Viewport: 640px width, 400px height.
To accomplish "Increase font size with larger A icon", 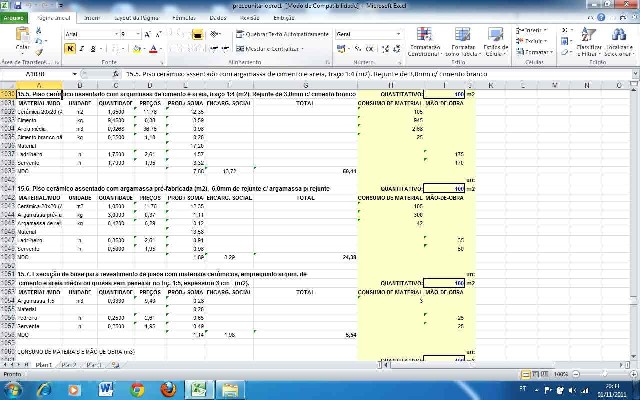I will point(148,35).
